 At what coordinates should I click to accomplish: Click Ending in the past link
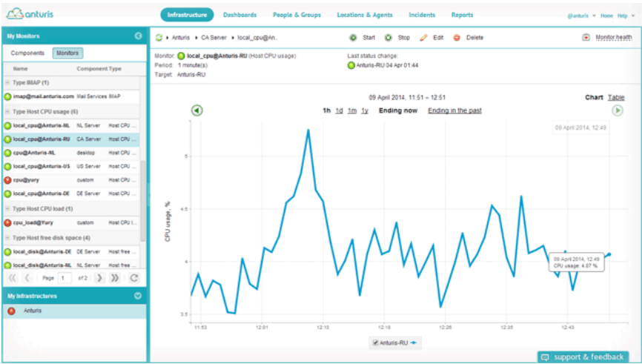[455, 110]
